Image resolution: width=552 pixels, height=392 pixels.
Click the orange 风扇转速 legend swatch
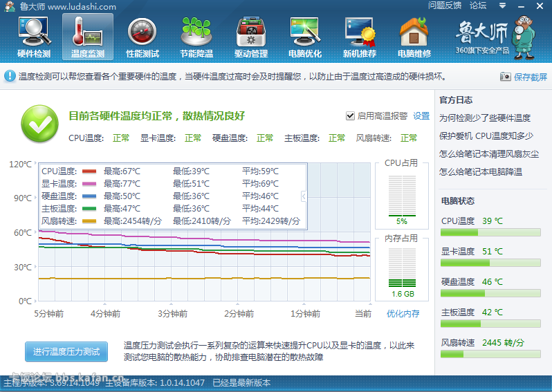(89, 221)
